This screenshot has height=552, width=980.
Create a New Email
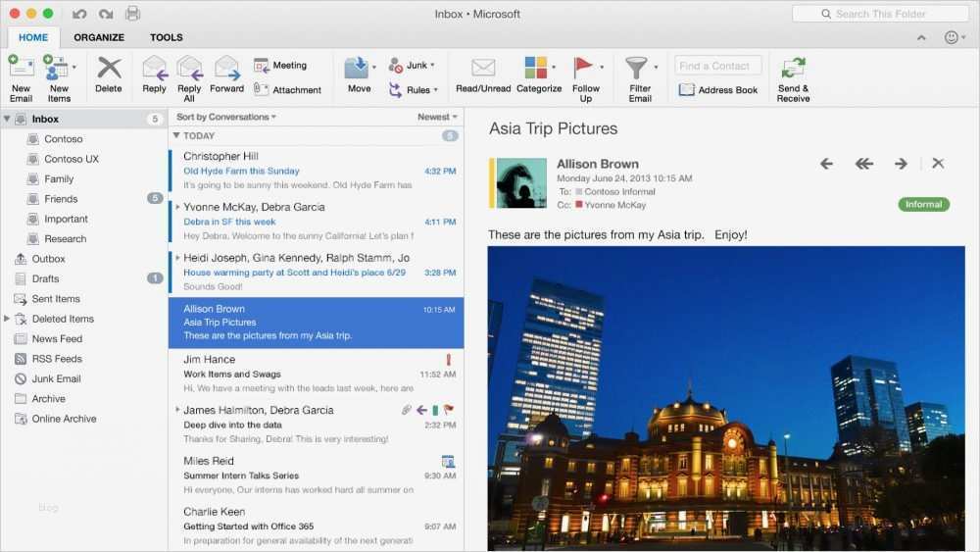click(21, 78)
